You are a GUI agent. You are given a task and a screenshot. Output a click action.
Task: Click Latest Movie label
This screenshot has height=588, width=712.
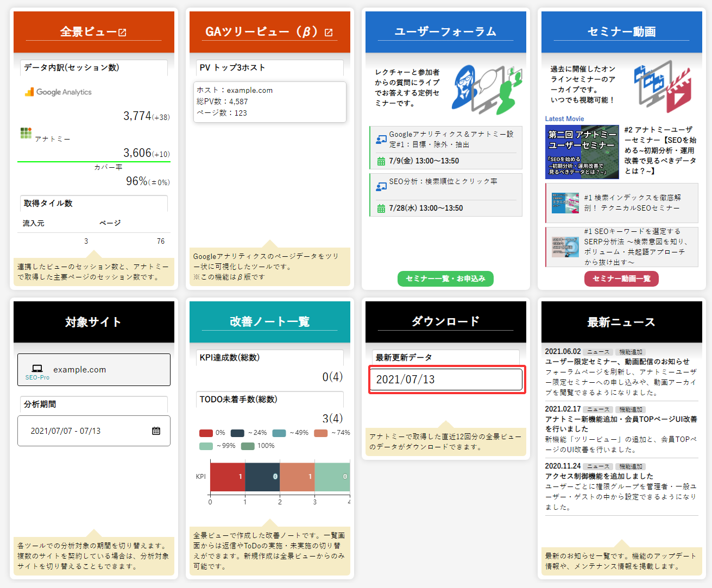click(564, 119)
